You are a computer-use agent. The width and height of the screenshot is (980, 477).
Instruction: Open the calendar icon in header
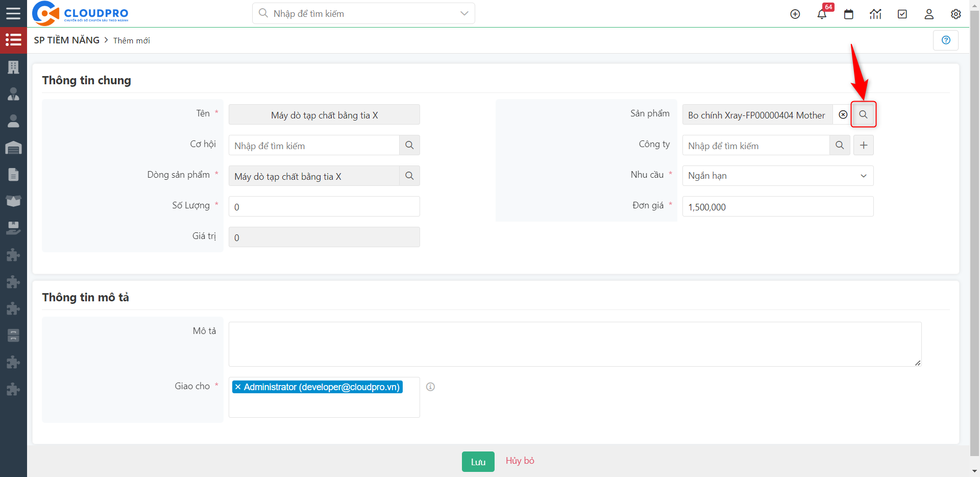click(849, 14)
